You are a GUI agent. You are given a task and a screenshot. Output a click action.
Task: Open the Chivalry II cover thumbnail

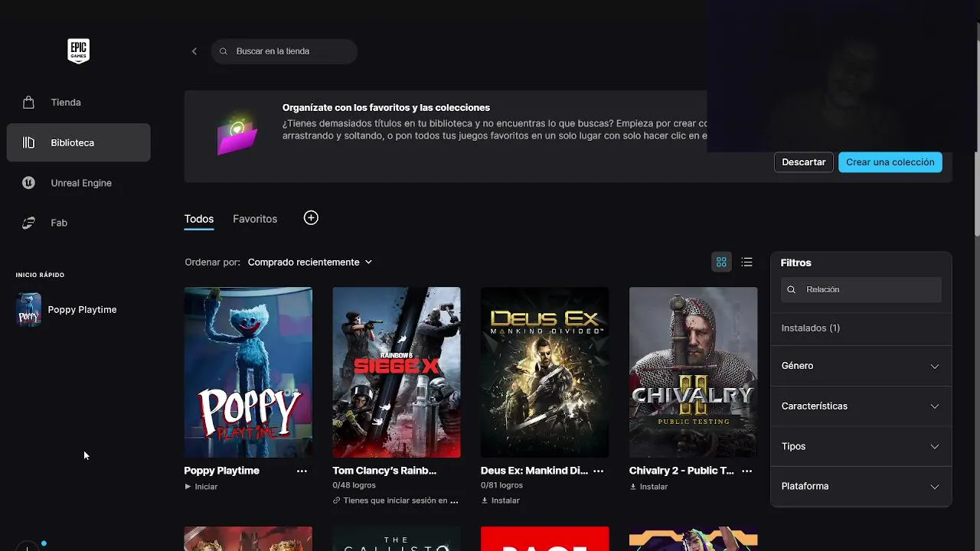pos(693,373)
